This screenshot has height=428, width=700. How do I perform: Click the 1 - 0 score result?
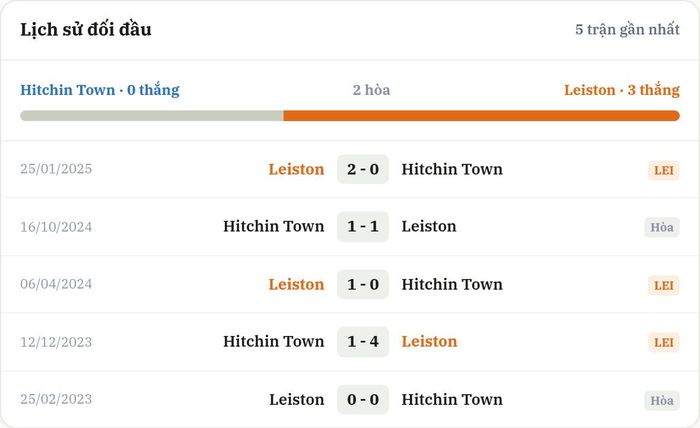(x=363, y=284)
